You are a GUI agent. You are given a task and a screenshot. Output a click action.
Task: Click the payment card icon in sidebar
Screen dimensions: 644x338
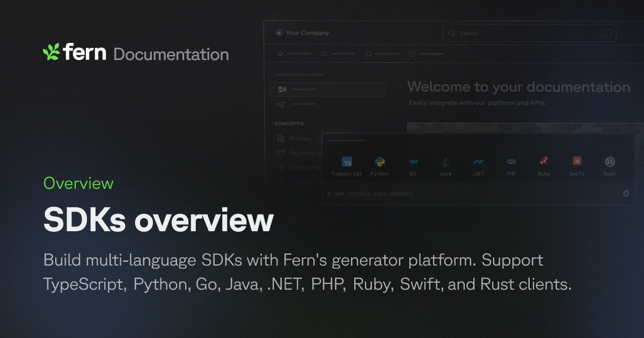click(x=281, y=153)
